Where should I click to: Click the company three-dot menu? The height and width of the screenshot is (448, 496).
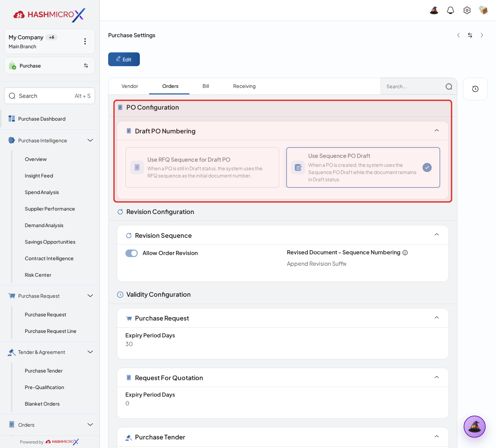tap(85, 41)
